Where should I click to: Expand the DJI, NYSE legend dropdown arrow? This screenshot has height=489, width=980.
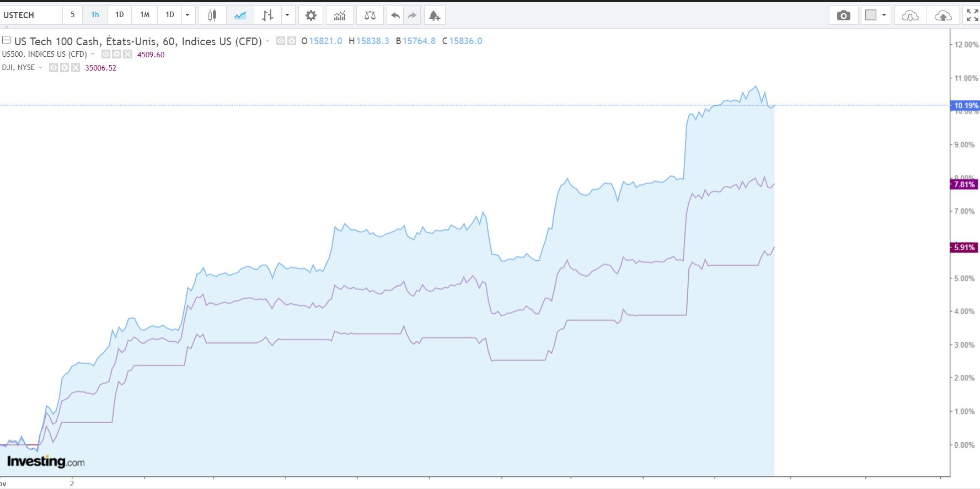click(x=40, y=67)
